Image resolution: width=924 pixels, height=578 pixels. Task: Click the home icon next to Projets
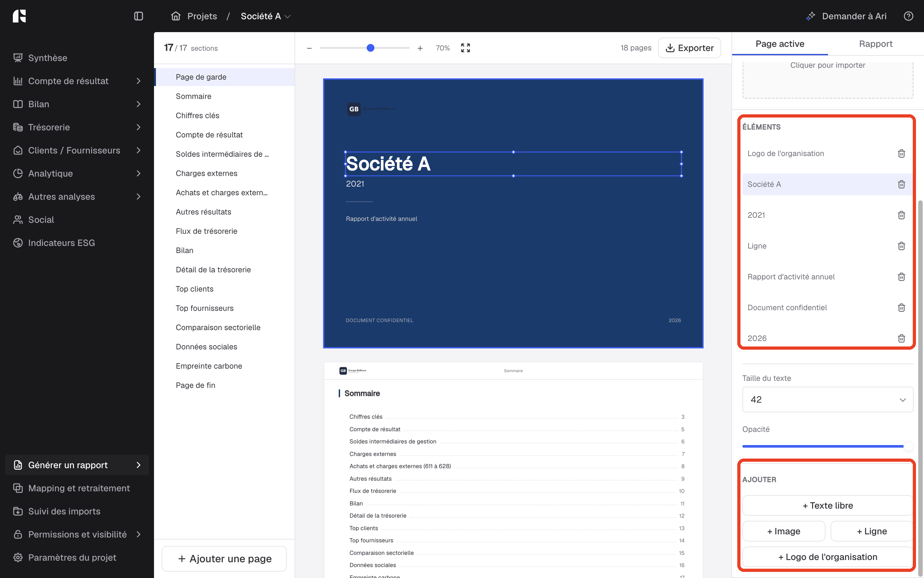pyautogui.click(x=175, y=16)
